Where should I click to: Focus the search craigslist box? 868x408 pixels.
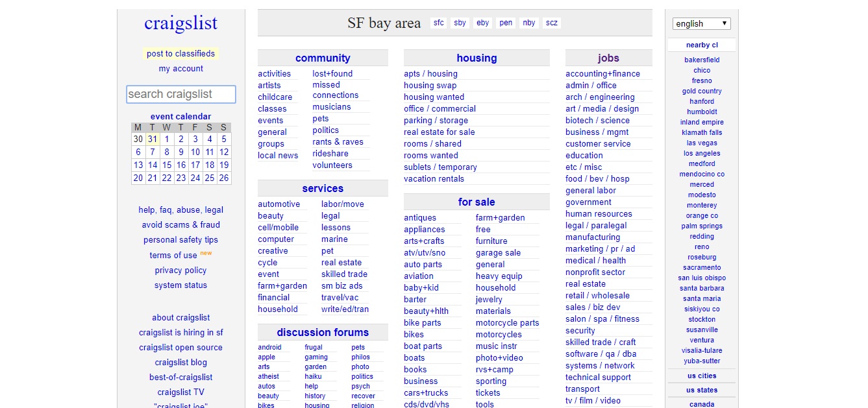click(181, 94)
